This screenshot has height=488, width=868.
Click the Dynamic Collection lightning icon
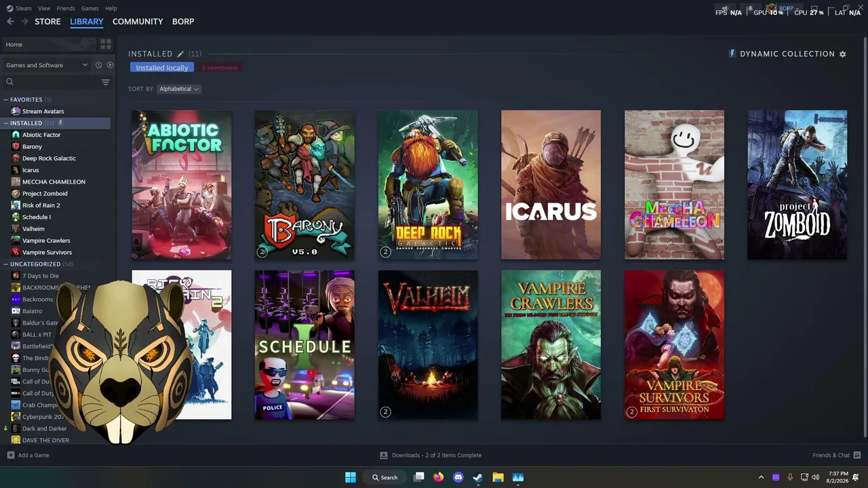(732, 54)
